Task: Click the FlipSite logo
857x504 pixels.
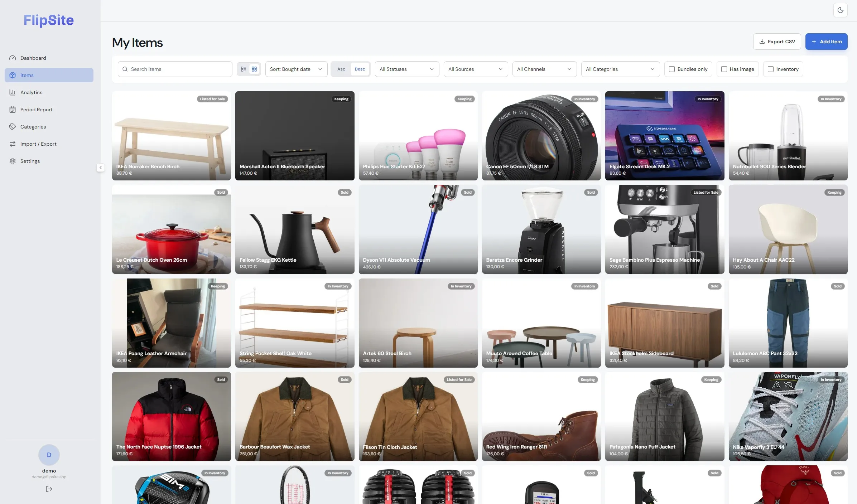Action: point(49,20)
